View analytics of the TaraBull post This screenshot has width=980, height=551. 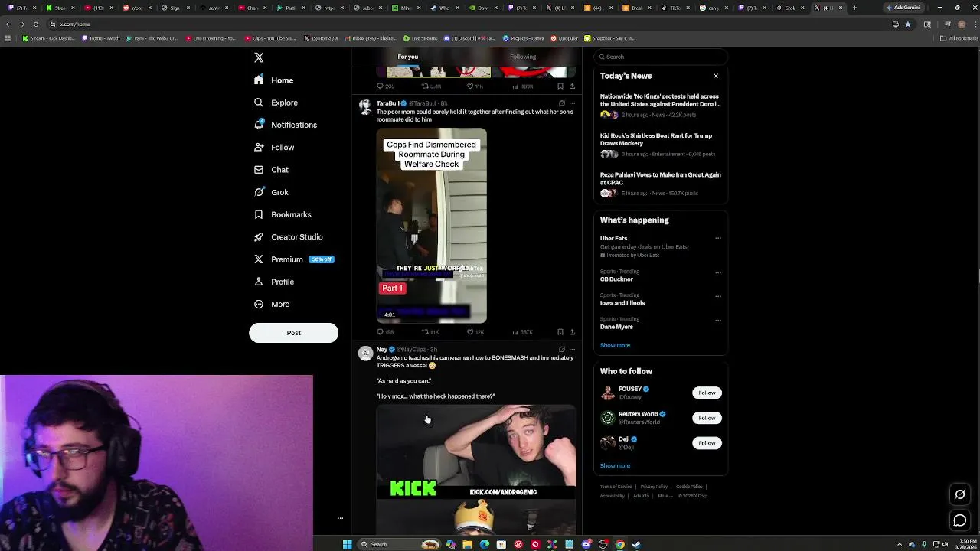coord(523,332)
